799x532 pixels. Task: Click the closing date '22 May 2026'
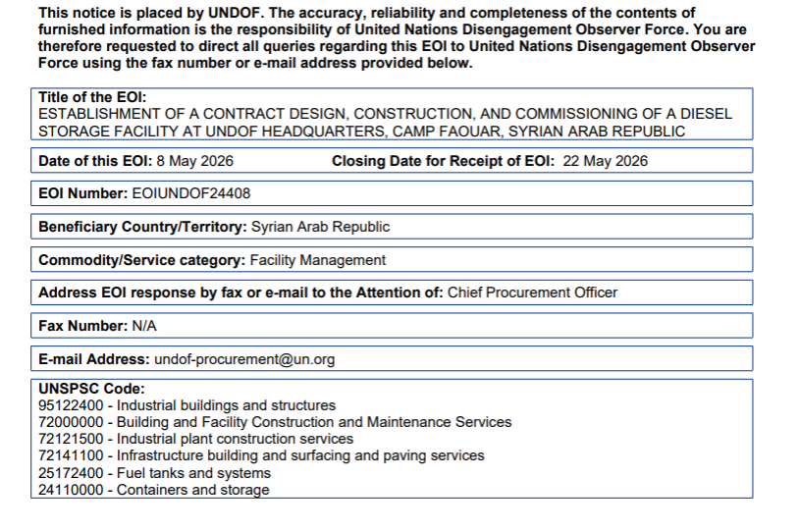click(605, 161)
